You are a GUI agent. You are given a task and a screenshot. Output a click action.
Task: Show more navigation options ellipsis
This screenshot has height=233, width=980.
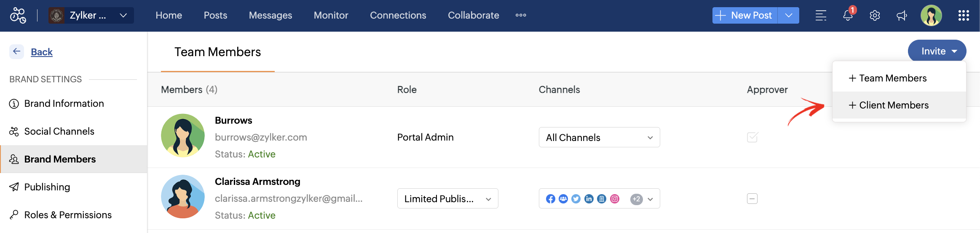point(521,15)
